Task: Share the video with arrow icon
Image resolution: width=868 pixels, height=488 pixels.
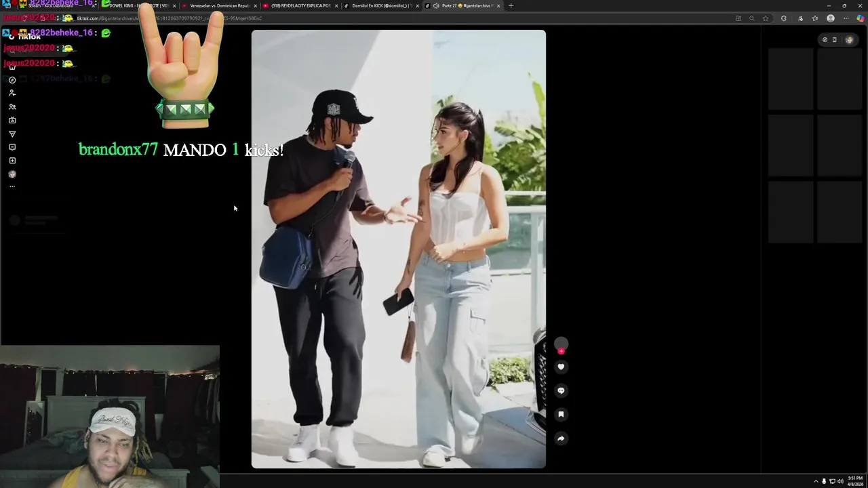Action: pos(561,439)
